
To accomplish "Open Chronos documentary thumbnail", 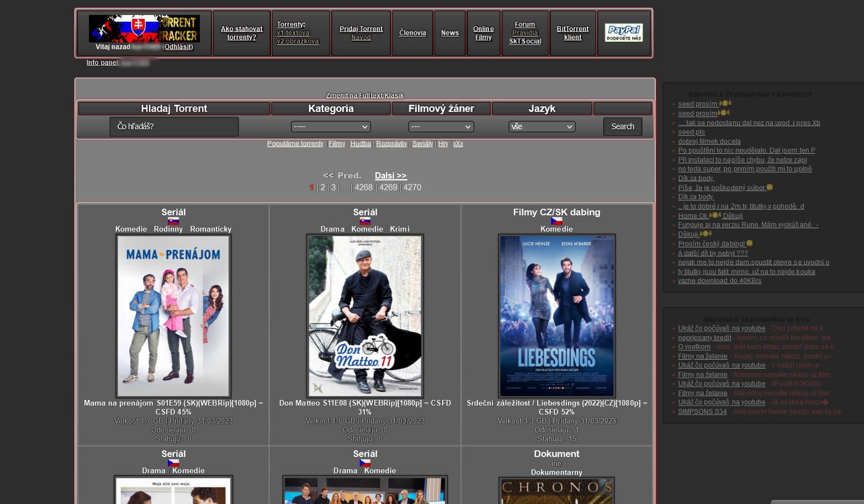I will click(x=557, y=491).
